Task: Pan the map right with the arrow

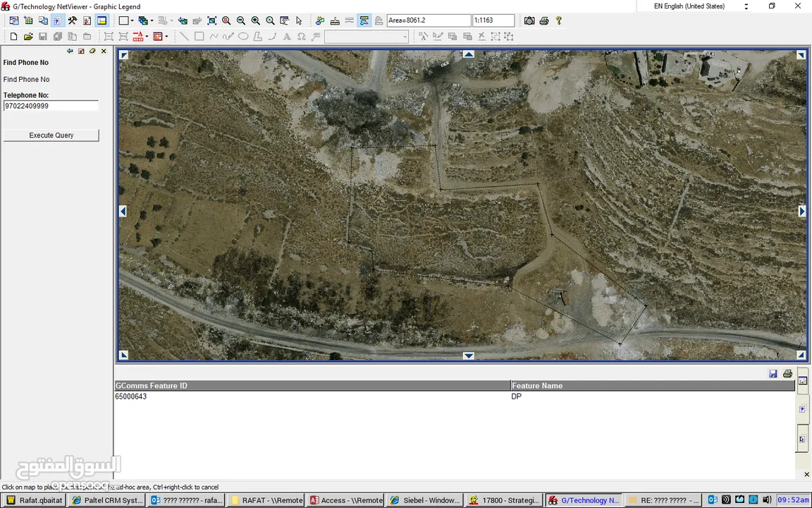Action: coord(801,211)
